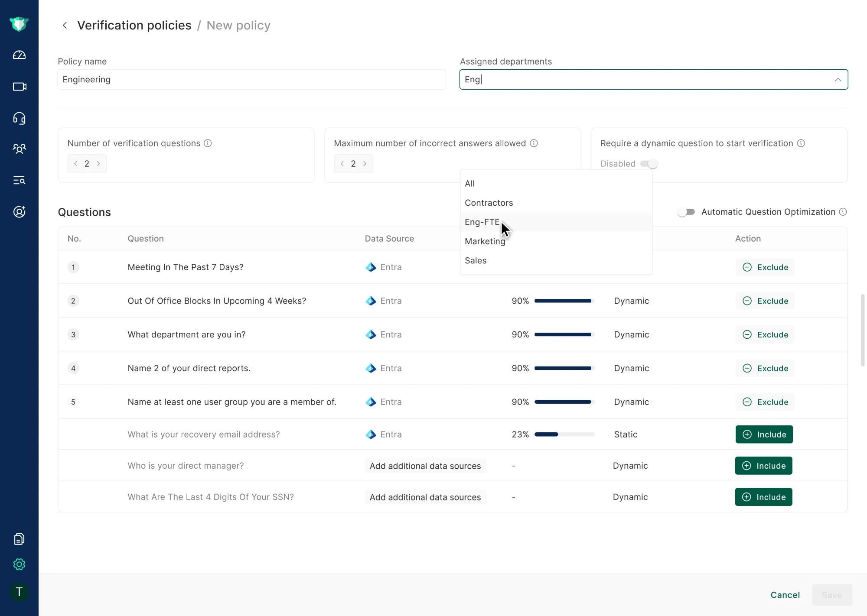Click info icon next to Maximum incorrect answers allowed
This screenshot has width=867, height=616.
tap(534, 143)
